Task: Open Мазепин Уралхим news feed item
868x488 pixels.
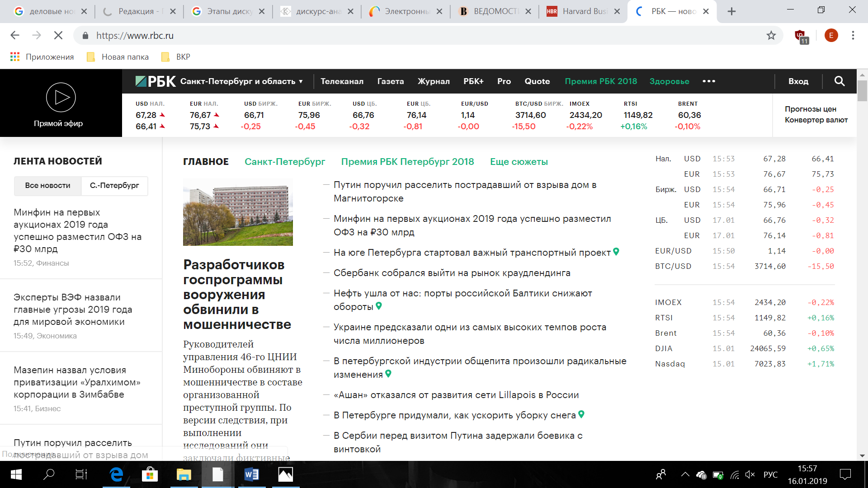Action: point(77,382)
